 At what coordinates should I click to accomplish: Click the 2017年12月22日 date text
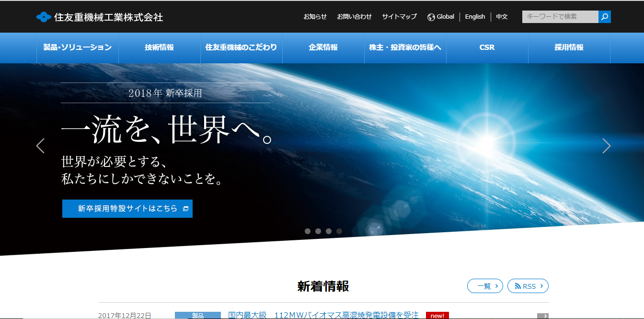point(125,316)
